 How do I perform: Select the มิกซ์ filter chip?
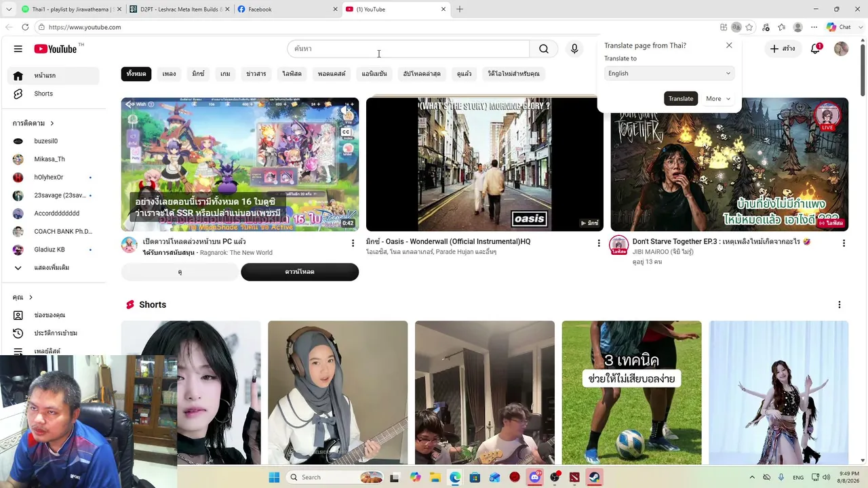[198, 74]
